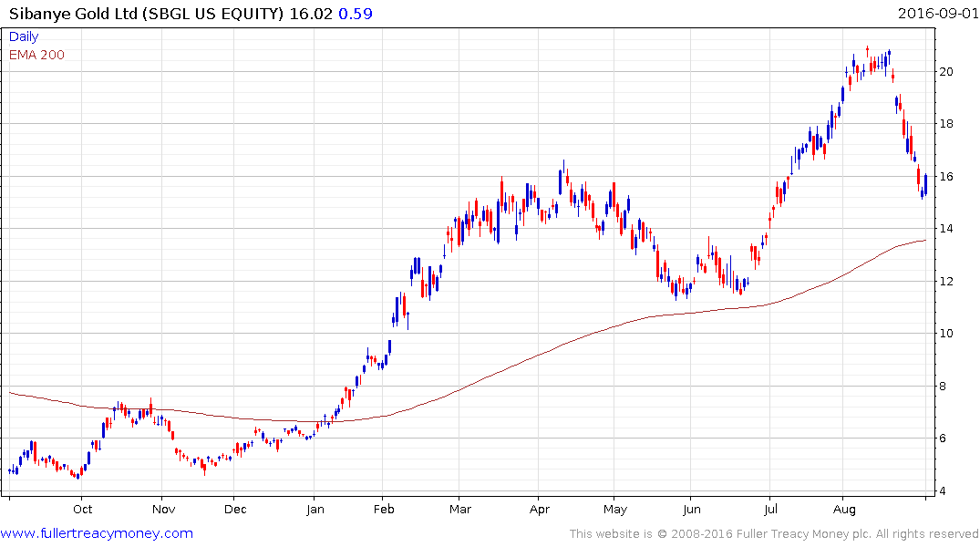Click the y-axis value 18
This screenshot has width=980, height=547.
(x=946, y=124)
